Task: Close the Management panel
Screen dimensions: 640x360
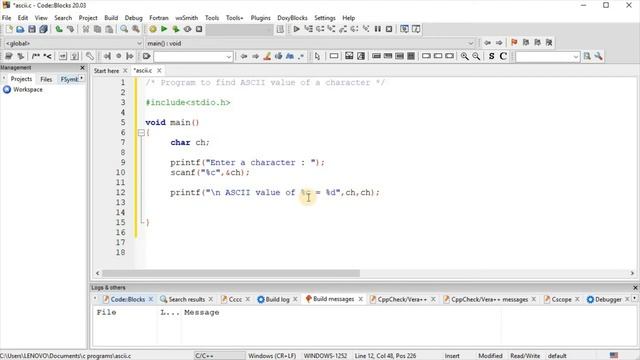Action: tap(82, 68)
